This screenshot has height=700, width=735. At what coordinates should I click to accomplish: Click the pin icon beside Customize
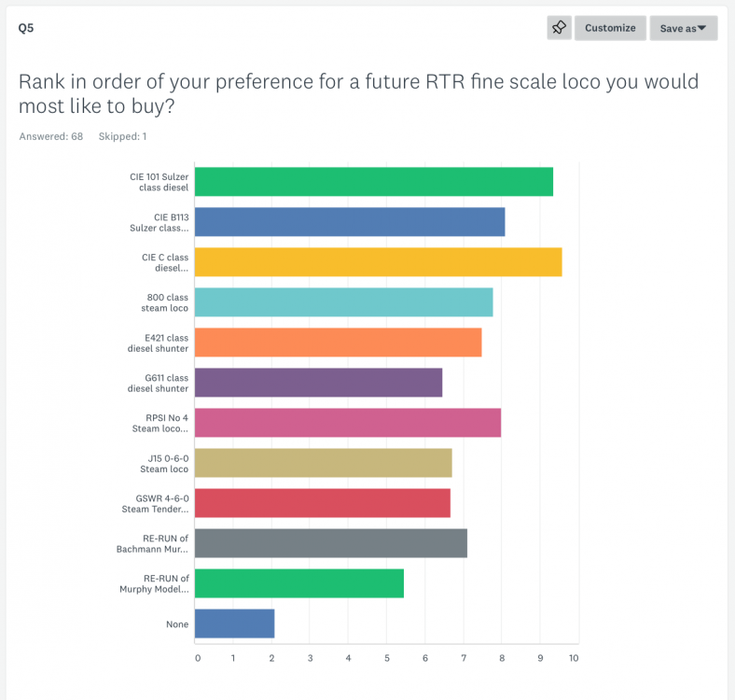click(559, 28)
